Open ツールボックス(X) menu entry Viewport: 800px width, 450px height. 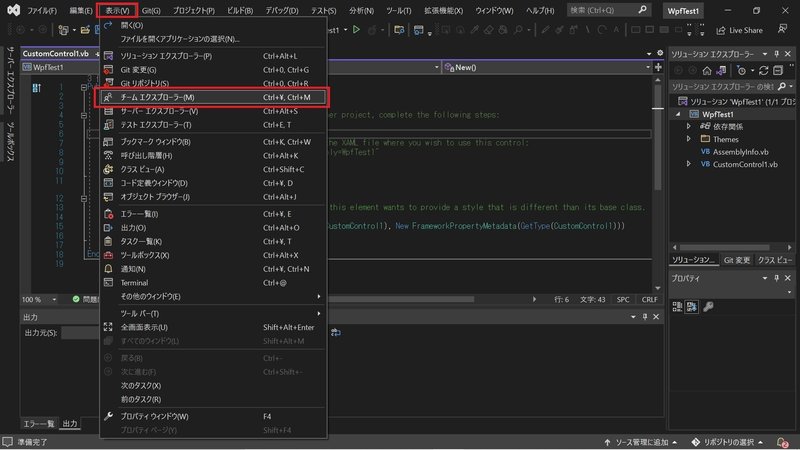click(x=212, y=255)
